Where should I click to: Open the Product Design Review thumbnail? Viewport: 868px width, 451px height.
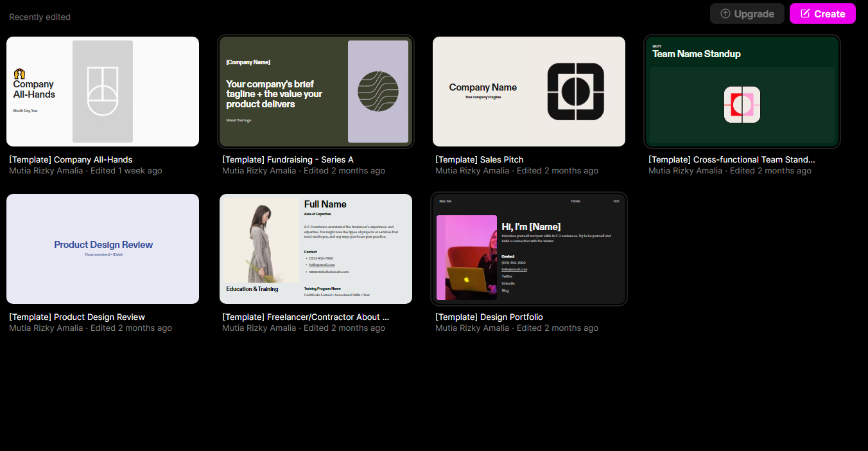coord(103,249)
